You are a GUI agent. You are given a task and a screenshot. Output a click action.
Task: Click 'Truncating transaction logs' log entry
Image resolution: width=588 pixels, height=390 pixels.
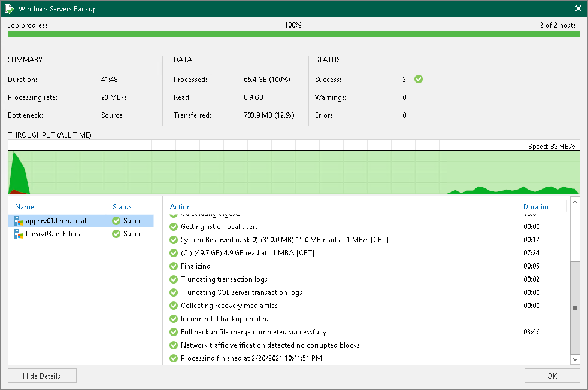point(224,279)
